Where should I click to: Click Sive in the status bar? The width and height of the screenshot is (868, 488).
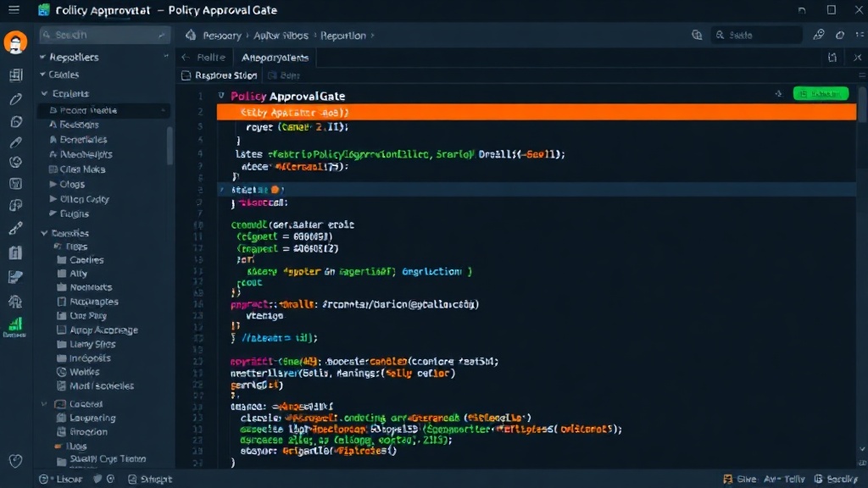(x=746, y=480)
